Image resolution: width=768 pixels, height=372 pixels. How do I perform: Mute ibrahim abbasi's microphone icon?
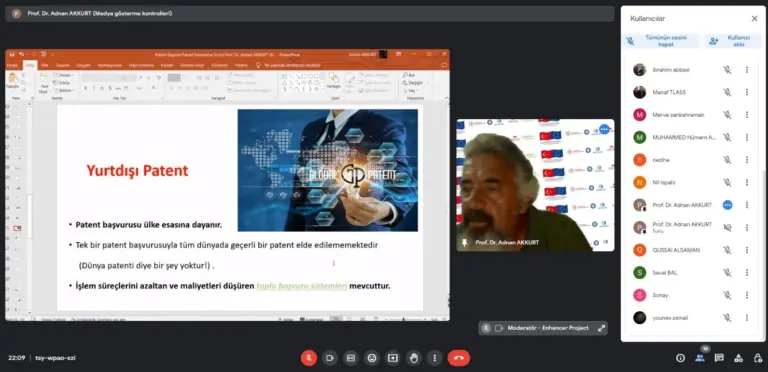(727, 70)
